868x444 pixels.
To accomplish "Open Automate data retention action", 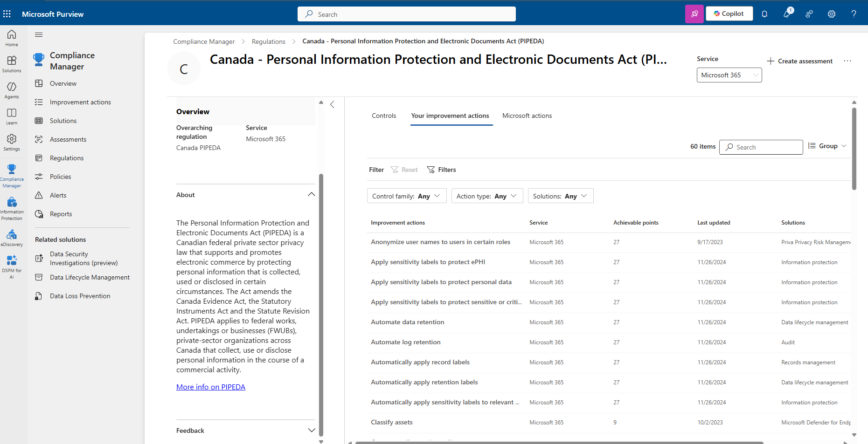I will (407, 322).
